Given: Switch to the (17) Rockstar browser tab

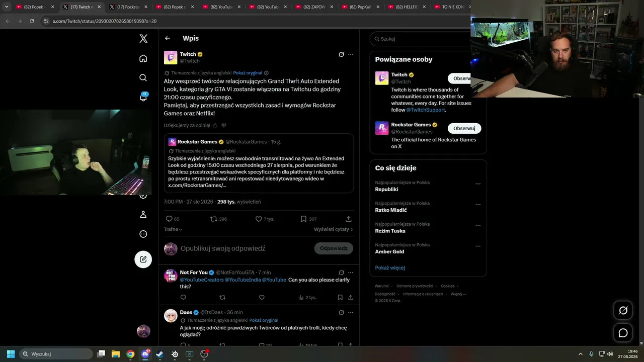Looking at the screenshot, I should click(128, 7).
